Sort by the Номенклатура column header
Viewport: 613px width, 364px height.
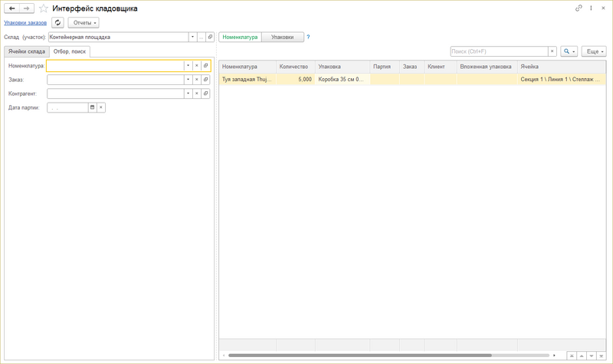point(247,67)
